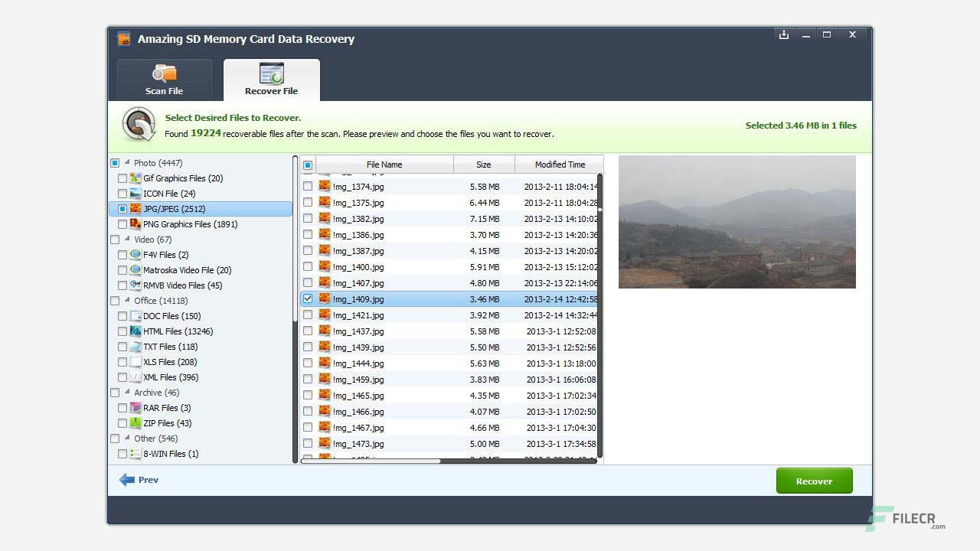Collapse the Video (67) category
This screenshot has width=980, height=551.
click(x=127, y=240)
